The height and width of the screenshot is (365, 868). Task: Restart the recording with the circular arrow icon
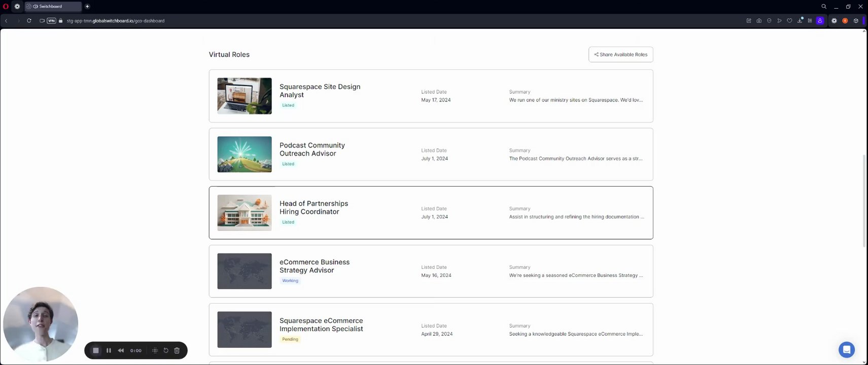[x=166, y=350]
